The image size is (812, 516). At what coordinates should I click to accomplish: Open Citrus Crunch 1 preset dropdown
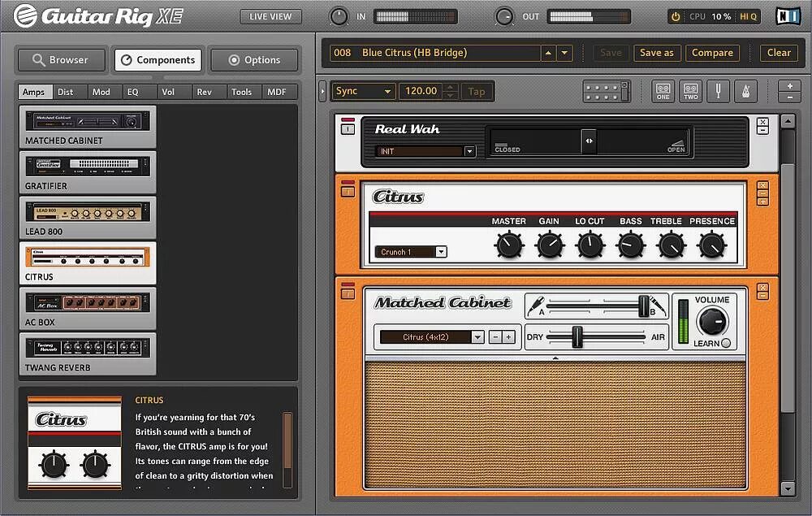[441, 252]
